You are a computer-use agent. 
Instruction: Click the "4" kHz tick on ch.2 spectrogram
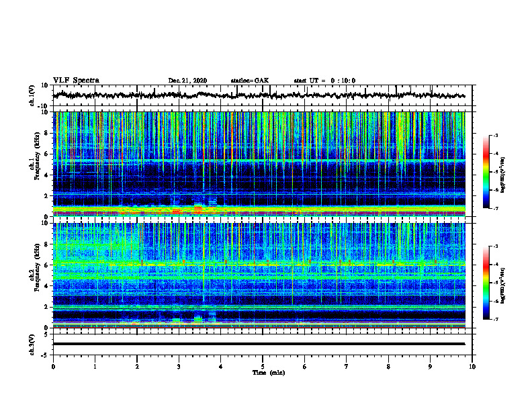click(46, 286)
